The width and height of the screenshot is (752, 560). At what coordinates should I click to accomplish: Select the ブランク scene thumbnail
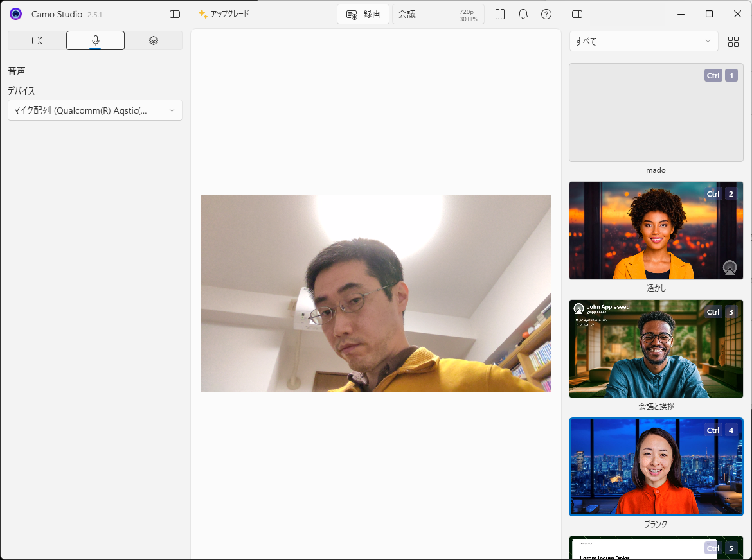coord(656,467)
